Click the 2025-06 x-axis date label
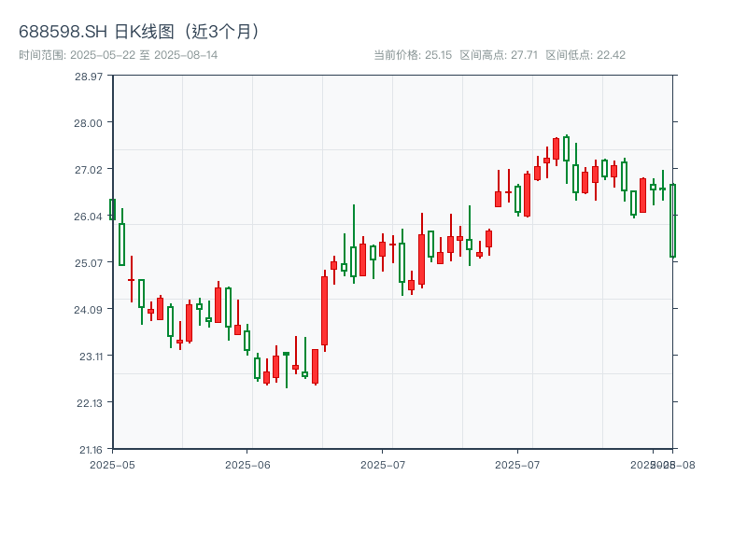Screen dimensions: 747x560 [247, 464]
